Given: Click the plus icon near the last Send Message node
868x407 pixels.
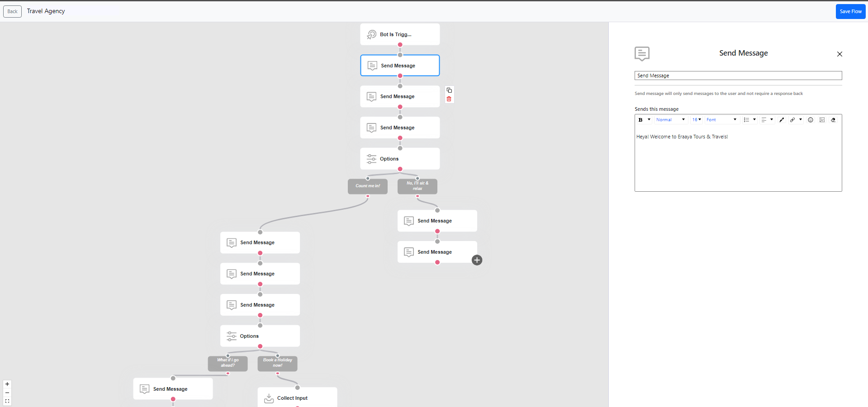Looking at the screenshot, I should click(477, 260).
